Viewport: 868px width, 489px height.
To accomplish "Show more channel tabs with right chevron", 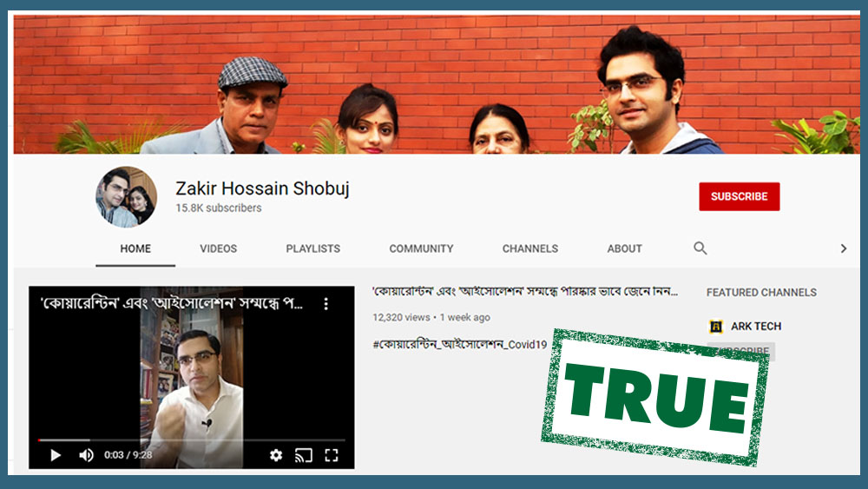I will point(843,248).
